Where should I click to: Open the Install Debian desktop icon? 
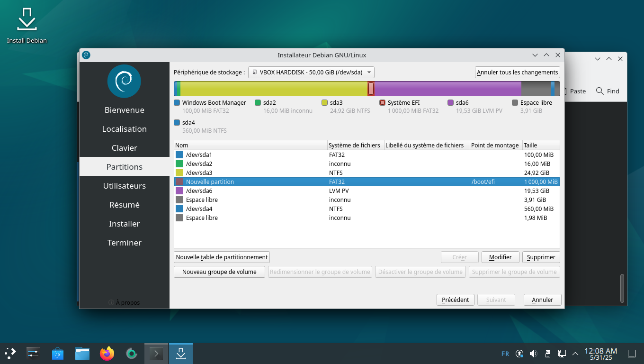click(x=27, y=26)
